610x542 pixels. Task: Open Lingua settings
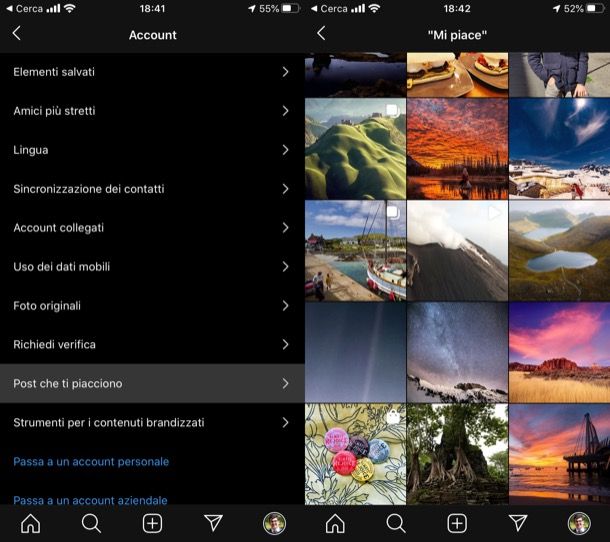152,150
